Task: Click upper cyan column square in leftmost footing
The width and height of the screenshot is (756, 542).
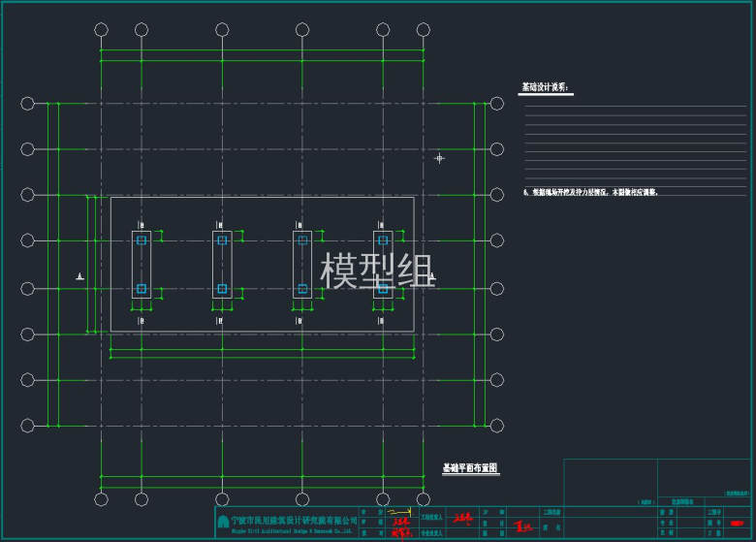Action: point(142,239)
